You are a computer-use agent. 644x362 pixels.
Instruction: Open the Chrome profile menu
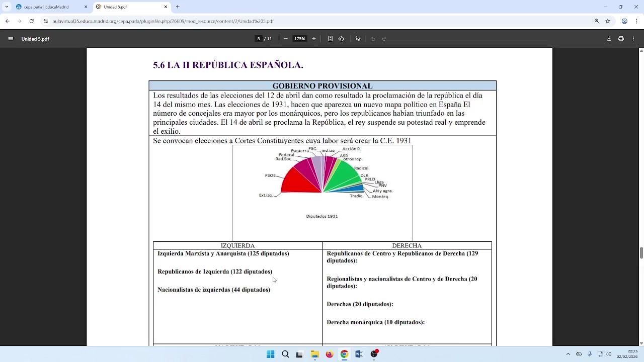[x=624, y=21]
